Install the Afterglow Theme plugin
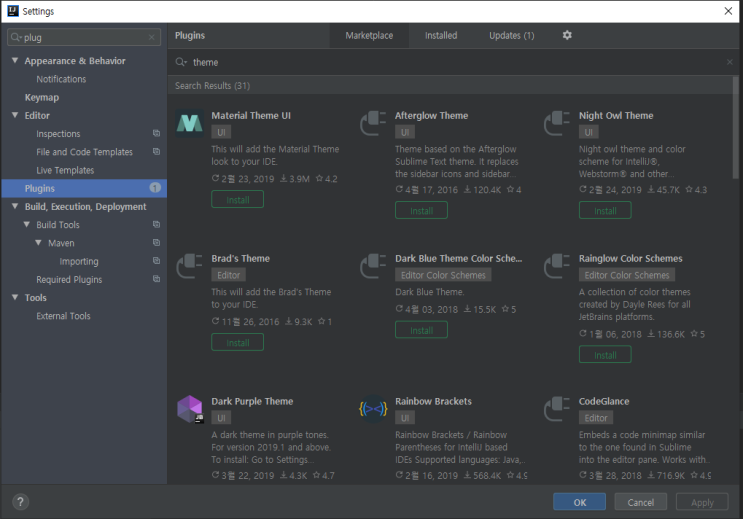Viewport: 743px width, 519px height. tap(421, 210)
